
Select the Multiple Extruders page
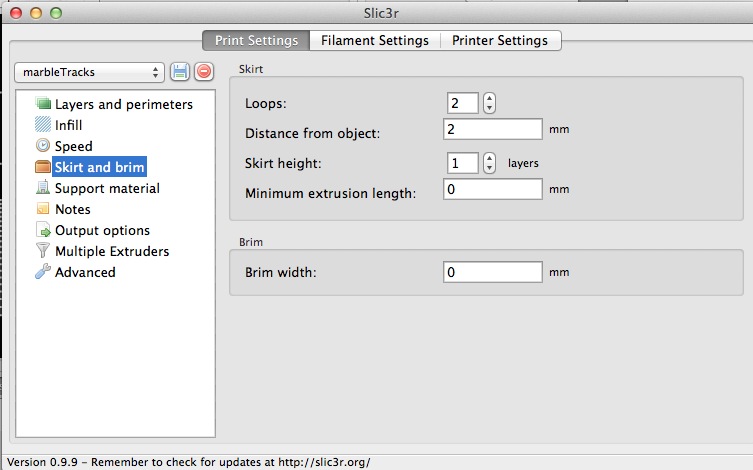[112, 251]
